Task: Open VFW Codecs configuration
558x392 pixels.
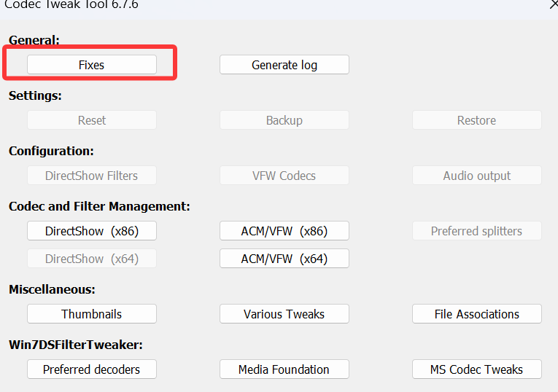Action: (284, 176)
